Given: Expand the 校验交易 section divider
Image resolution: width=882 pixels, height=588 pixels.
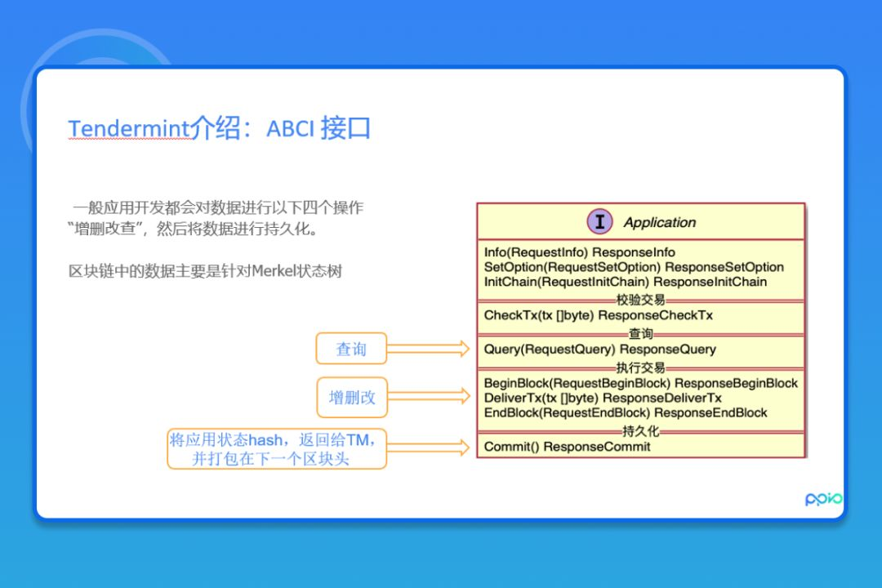Looking at the screenshot, I should [x=640, y=300].
